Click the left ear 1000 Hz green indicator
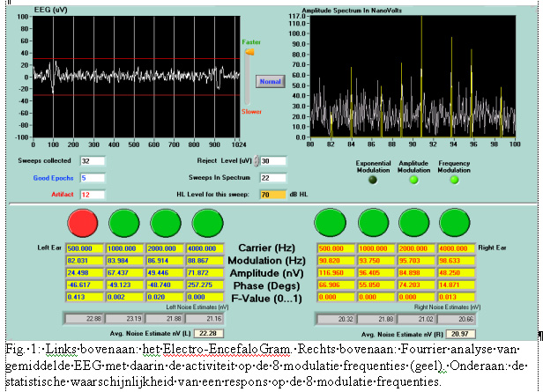543x392 pixels. click(x=123, y=224)
